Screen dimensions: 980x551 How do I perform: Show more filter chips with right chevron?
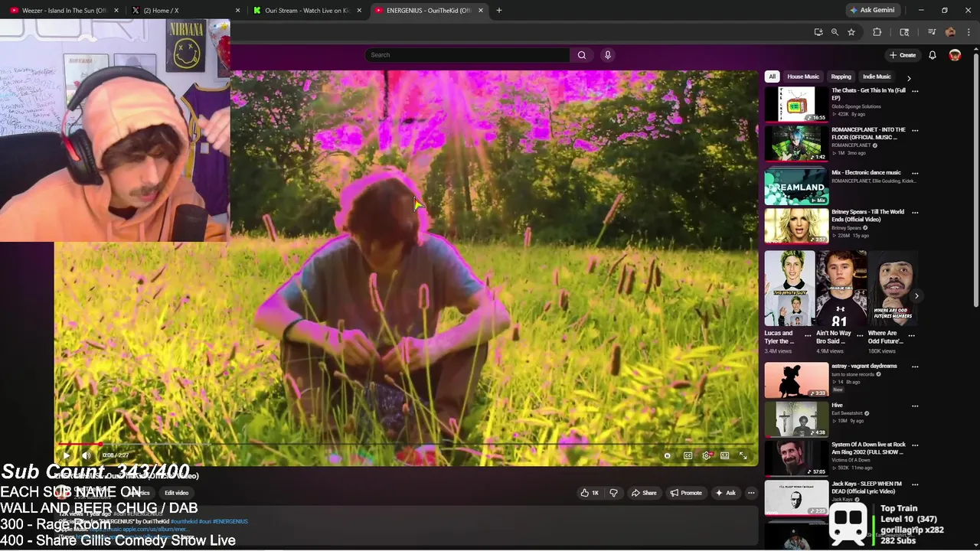click(909, 77)
